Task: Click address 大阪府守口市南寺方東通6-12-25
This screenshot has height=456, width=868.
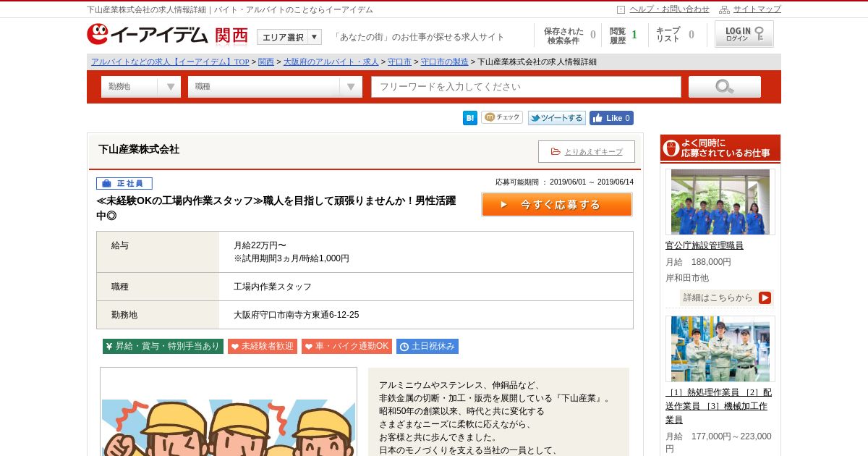Action: (296, 315)
